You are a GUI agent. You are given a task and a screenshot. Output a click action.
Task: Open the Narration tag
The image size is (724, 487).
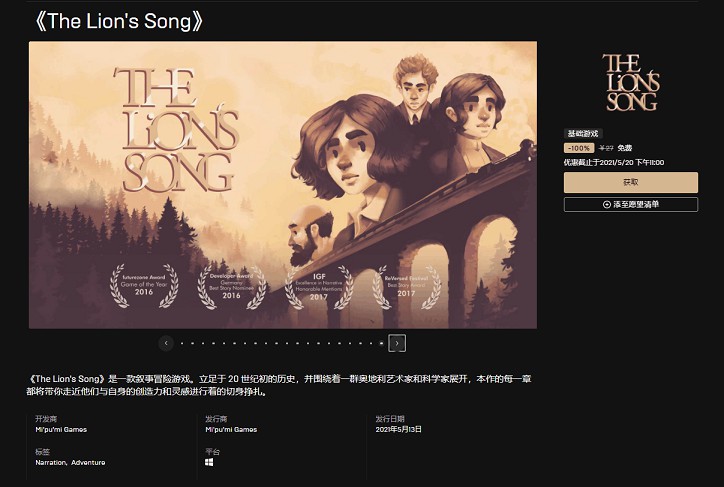coord(50,462)
